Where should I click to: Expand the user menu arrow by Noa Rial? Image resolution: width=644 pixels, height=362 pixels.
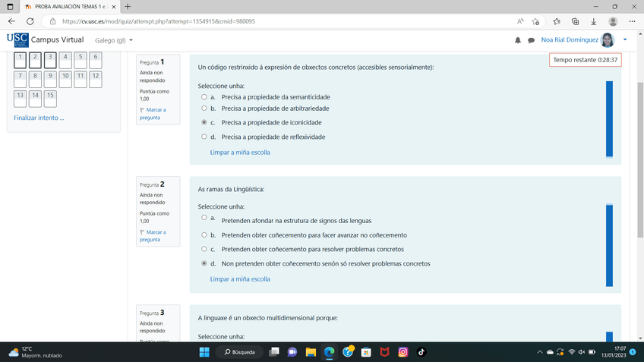625,39
